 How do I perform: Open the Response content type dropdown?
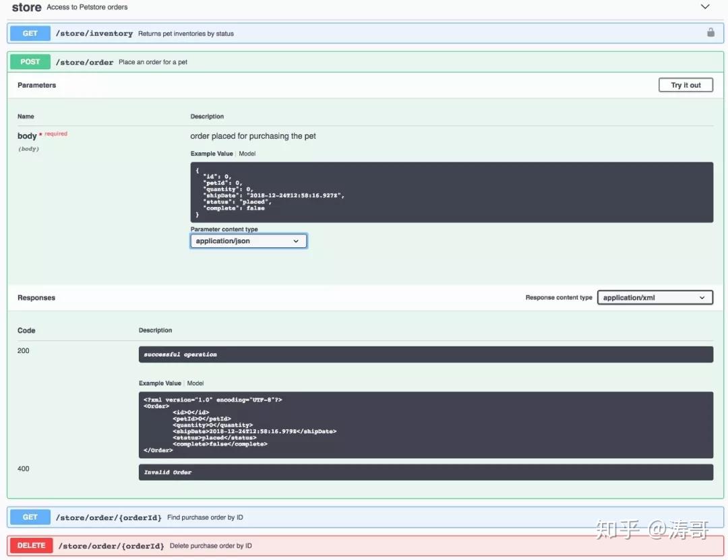(655, 298)
